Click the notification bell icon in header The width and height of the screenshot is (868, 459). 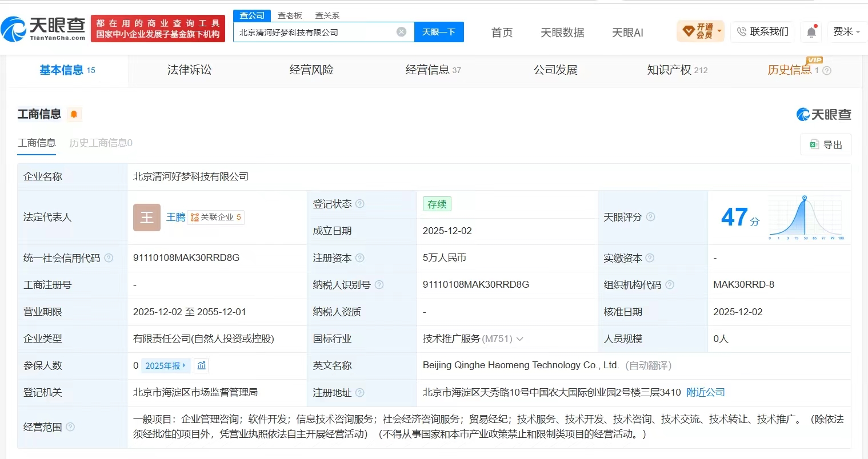(811, 32)
